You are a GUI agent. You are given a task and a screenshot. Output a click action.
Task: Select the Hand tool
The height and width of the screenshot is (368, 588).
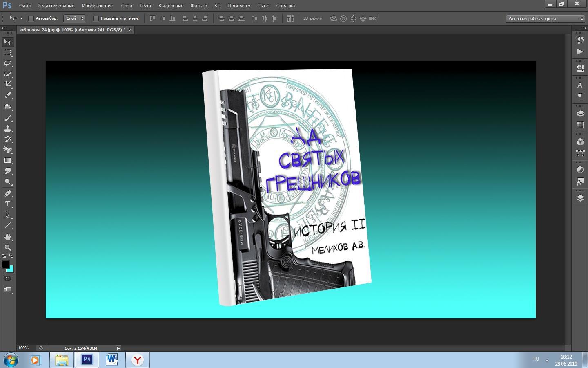click(8, 237)
